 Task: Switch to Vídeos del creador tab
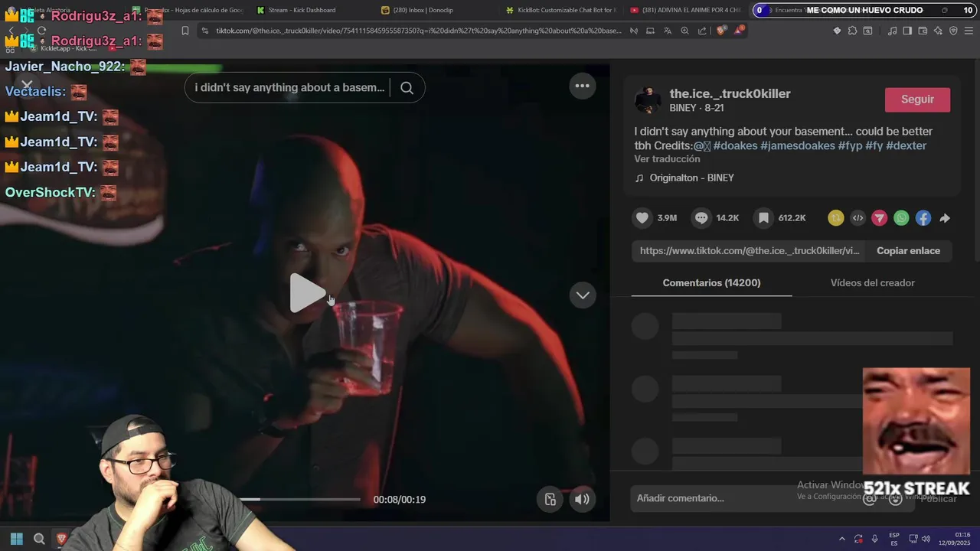click(872, 282)
